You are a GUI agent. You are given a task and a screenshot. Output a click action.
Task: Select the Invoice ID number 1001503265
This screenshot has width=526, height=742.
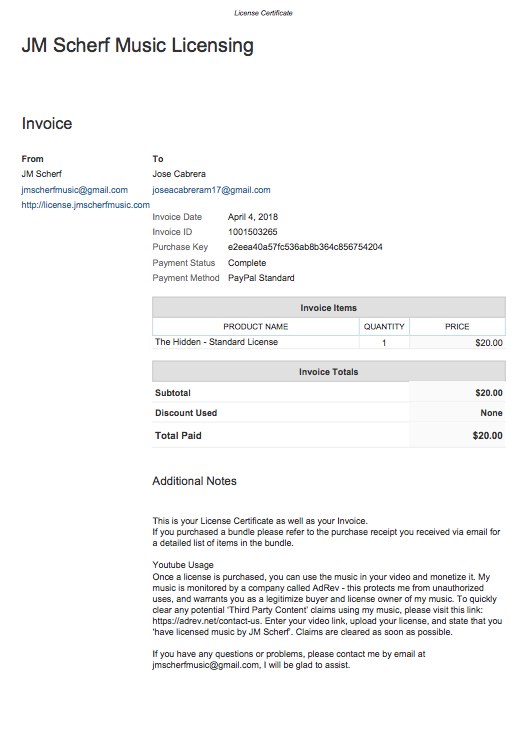point(253,232)
